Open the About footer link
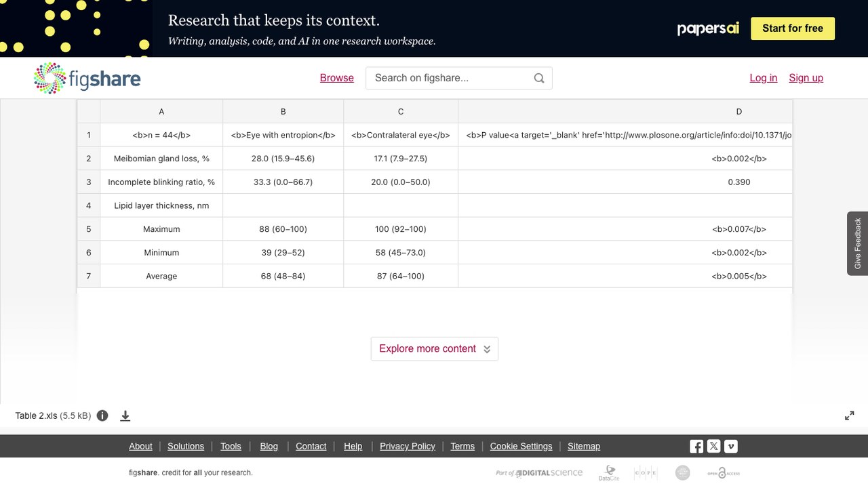This screenshot has width=868, height=488. click(x=140, y=446)
